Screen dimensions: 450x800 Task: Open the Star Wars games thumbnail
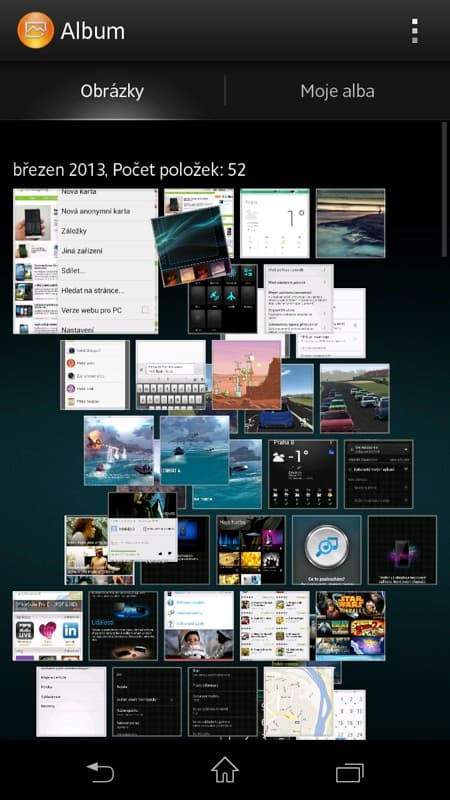coord(351,626)
